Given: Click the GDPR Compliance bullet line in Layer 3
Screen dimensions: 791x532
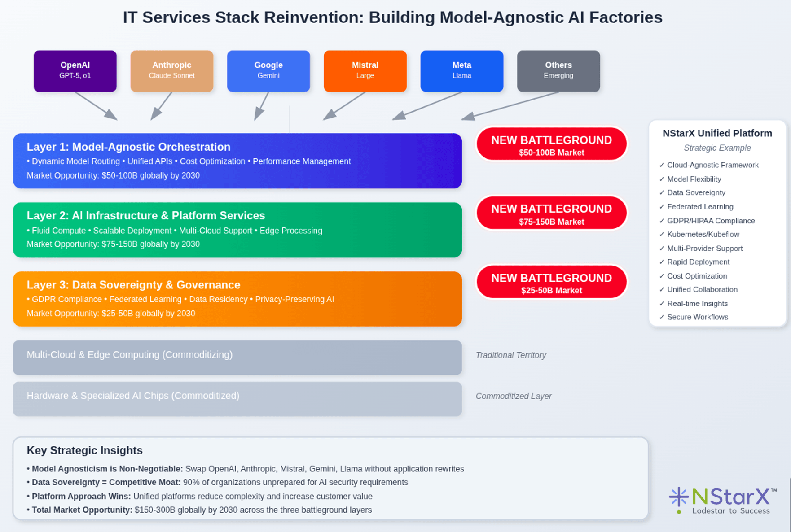Looking at the screenshot, I should click(x=180, y=299).
